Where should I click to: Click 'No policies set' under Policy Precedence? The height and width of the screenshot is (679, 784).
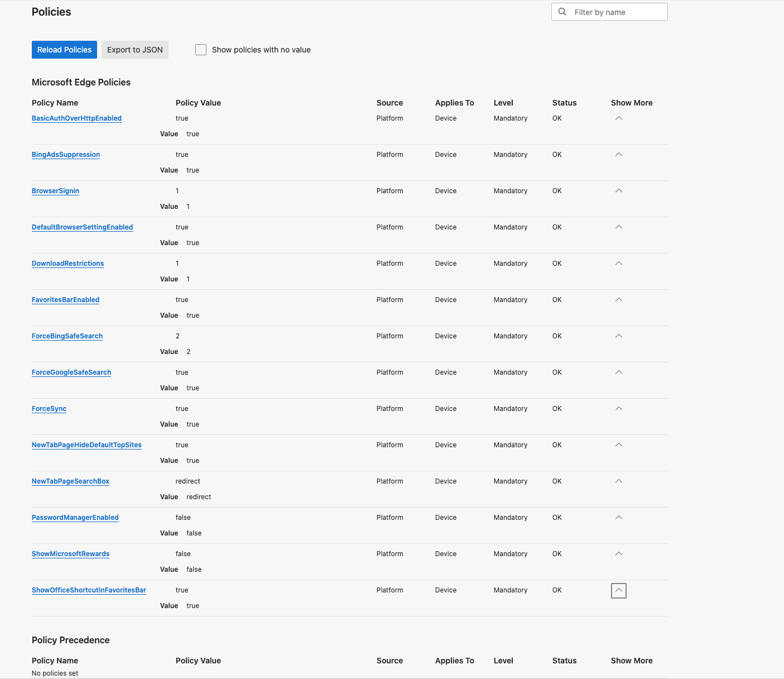[x=55, y=673]
